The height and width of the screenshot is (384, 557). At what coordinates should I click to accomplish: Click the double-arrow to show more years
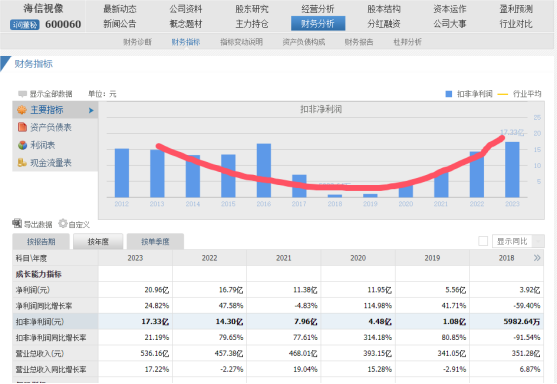(537, 258)
